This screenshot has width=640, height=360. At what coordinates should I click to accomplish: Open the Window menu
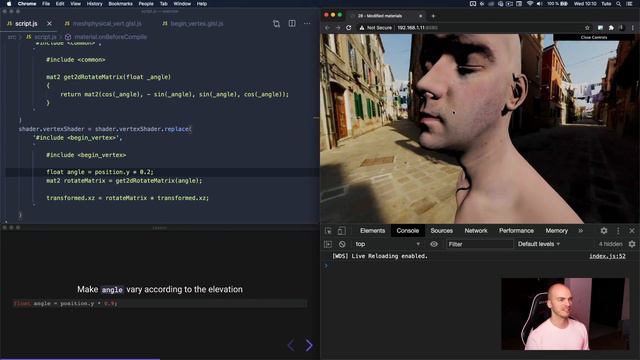pyautogui.click(x=182, y=4)
